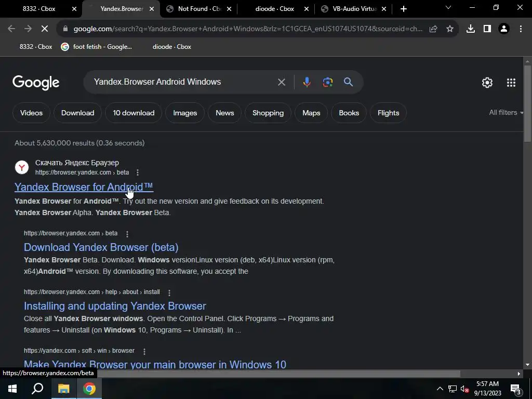Open options for Скачать Яндекс Браузер result
Screen dimensions: 532x399
tap(137, 172)
